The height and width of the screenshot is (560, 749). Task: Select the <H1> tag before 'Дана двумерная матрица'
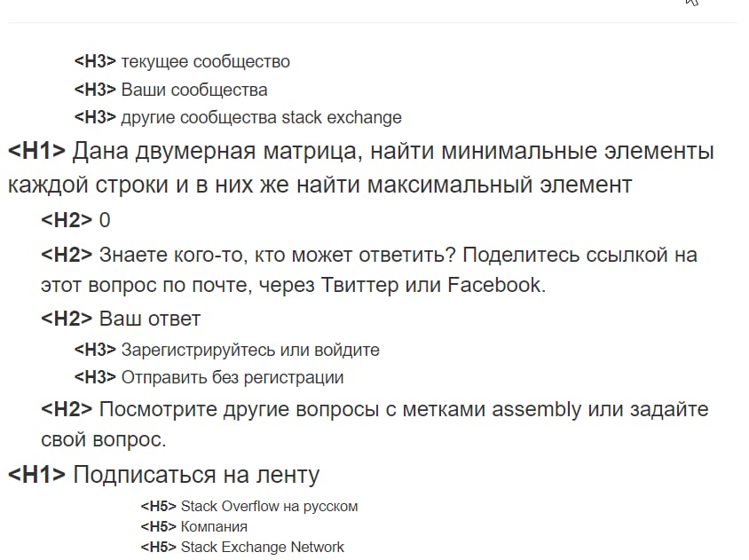(36, 152)
